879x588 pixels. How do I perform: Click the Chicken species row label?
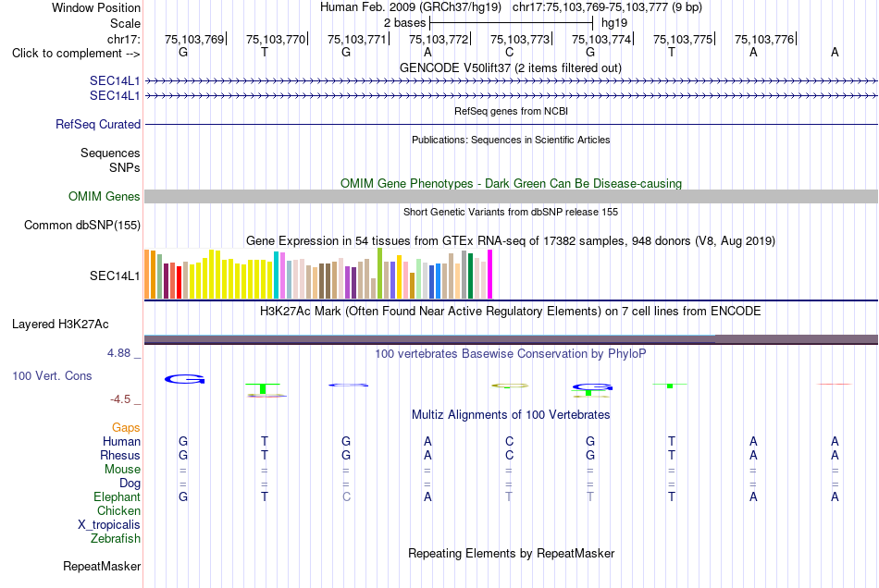(x=118, y=510)
